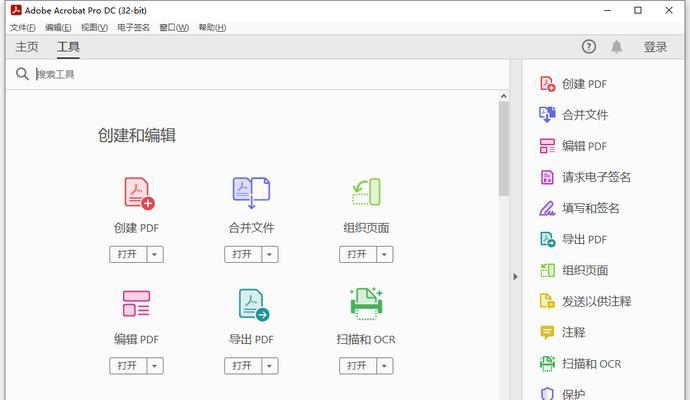Open the 文件(F) menu
Viewport: 690px width, 400px height.
click(22, 28)
